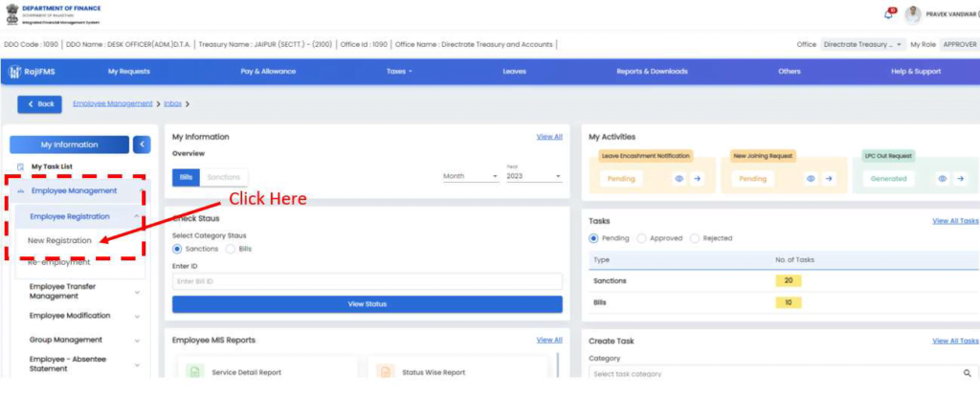Viewport: 980px width, 397px height.
Task: Click the Back button
Action: tap(40, 103)
